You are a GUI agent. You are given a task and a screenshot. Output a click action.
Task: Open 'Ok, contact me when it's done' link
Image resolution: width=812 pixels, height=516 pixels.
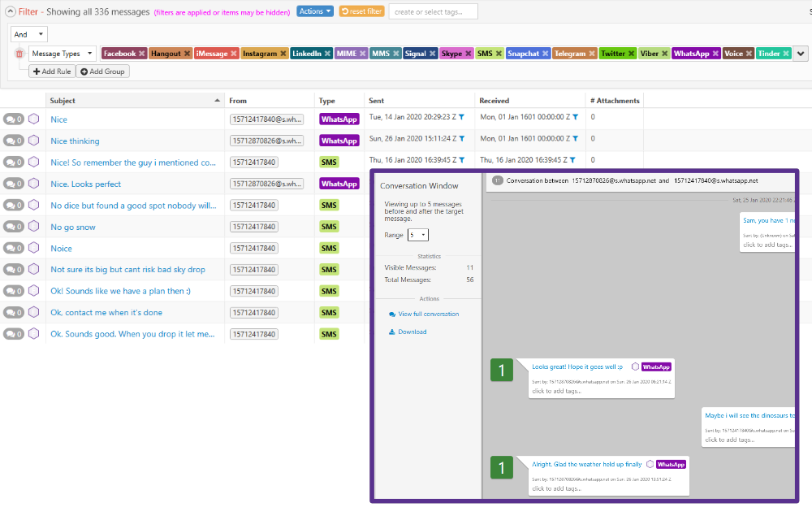click(x=106, y=312)
